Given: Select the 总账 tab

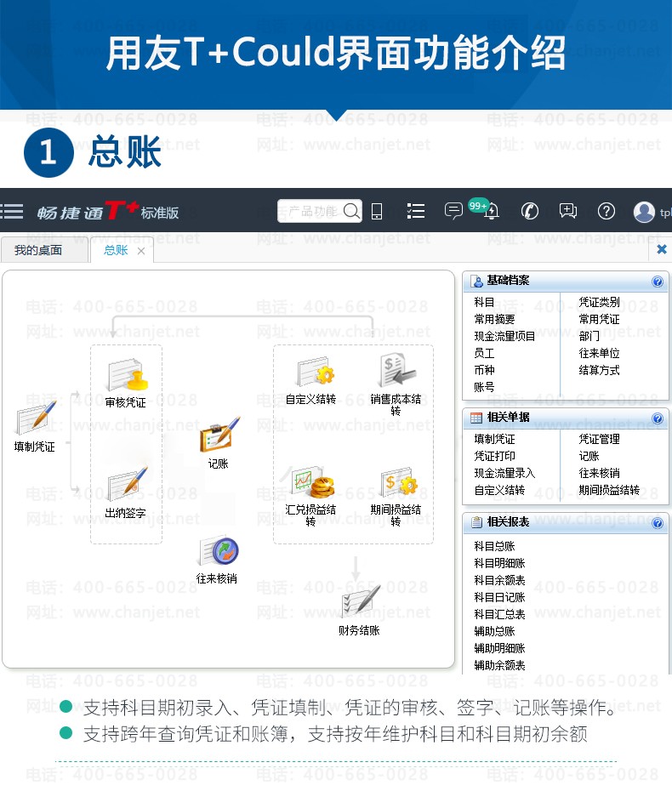Looking at the screenshot, I should [116, 250].
